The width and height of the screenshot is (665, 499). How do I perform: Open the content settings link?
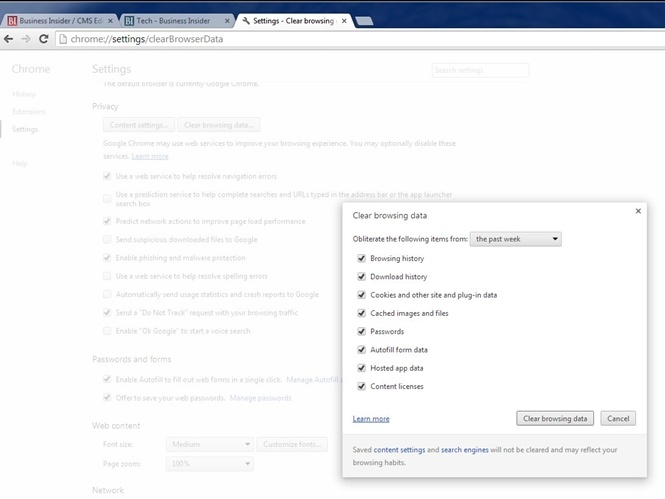click(399, 450)
